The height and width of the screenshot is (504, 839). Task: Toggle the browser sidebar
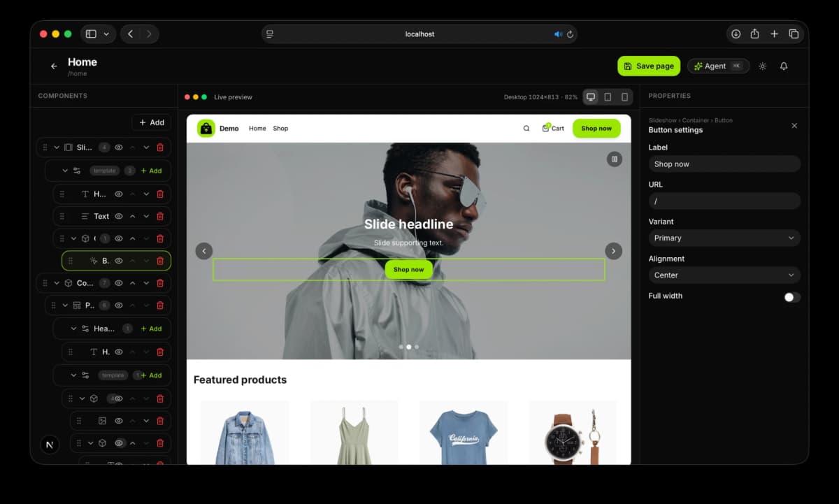[x=91, y=34]
